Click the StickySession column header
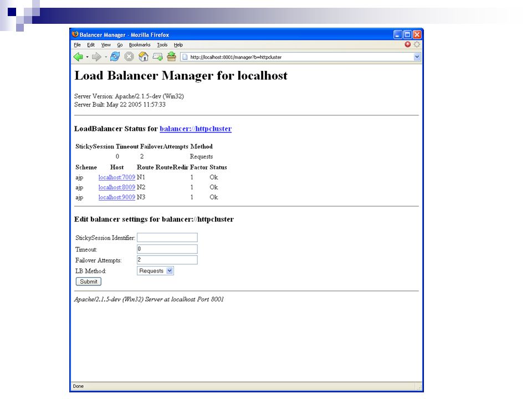The height and width of the screenshot is (399, 532). 95,146
